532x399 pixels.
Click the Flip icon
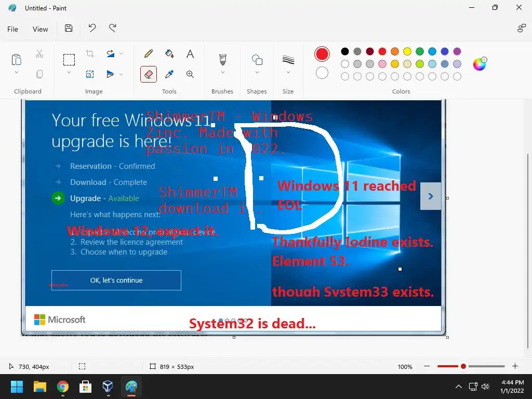click(110, 74)
